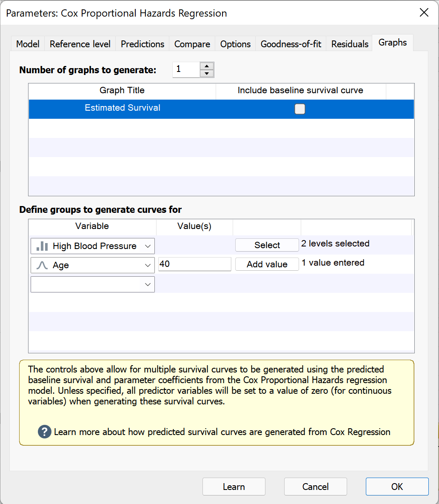Open the learn more about predicted survival curves link
Viewport: 439px width, 504px height.
pyautogui.click(x=222, y=432)
